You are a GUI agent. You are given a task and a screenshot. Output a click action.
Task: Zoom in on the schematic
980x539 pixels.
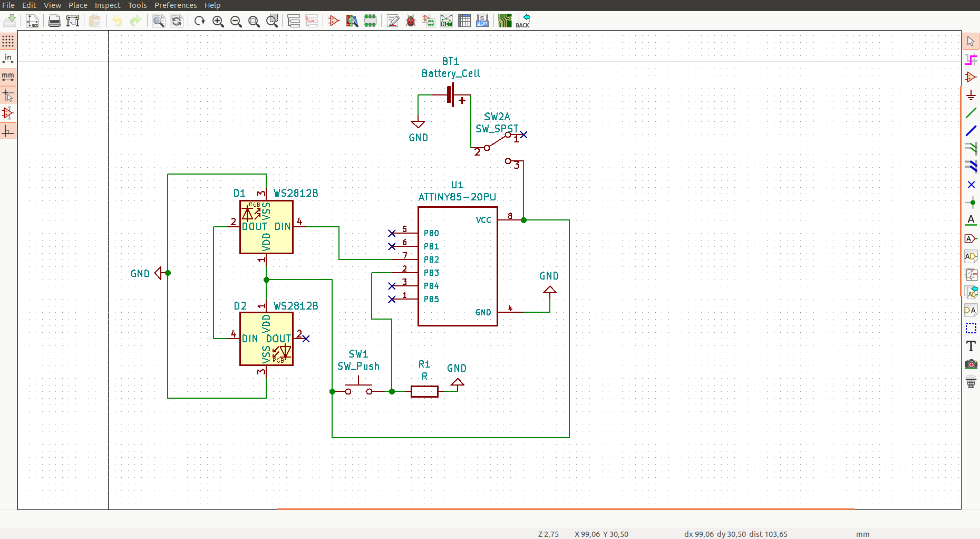tap(218, 21)
